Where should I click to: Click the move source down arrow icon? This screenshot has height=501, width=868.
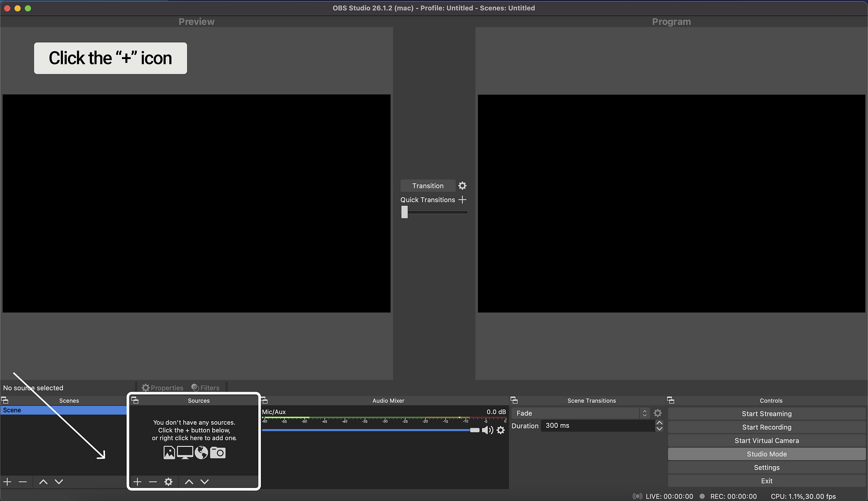(204, 481)
